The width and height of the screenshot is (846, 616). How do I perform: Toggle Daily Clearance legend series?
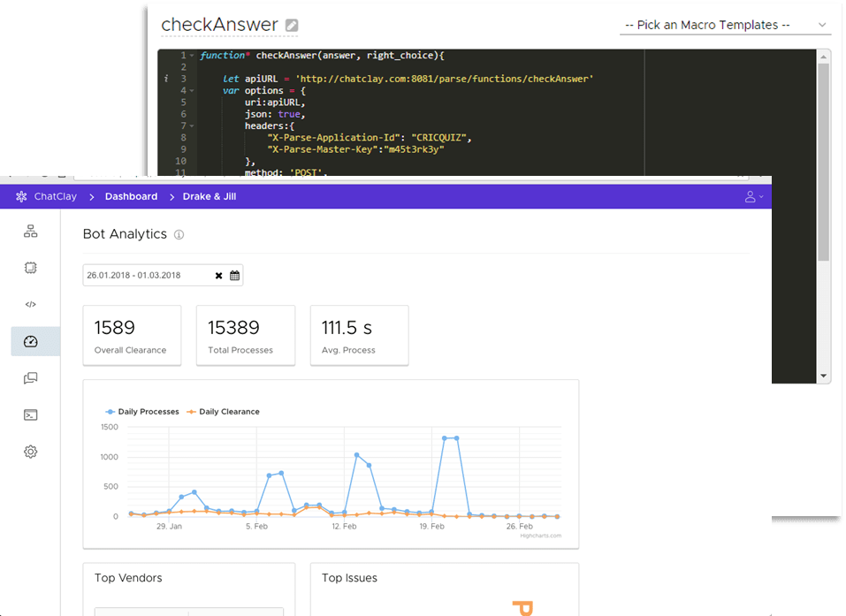223,412
